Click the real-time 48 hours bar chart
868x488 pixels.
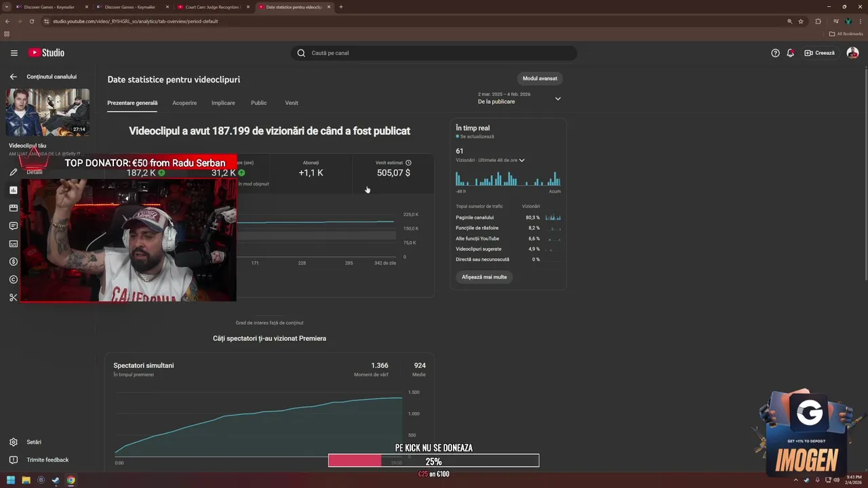coord(508,178)
